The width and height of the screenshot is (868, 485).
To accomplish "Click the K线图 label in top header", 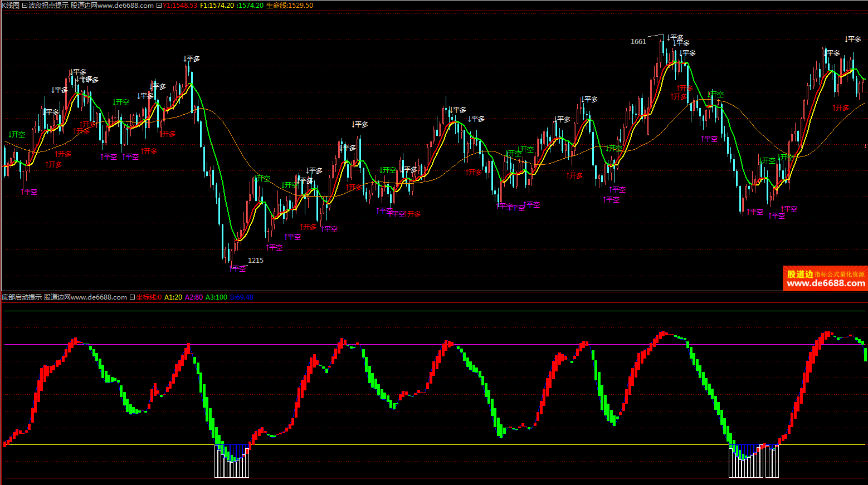I will [x=10, y=6].
